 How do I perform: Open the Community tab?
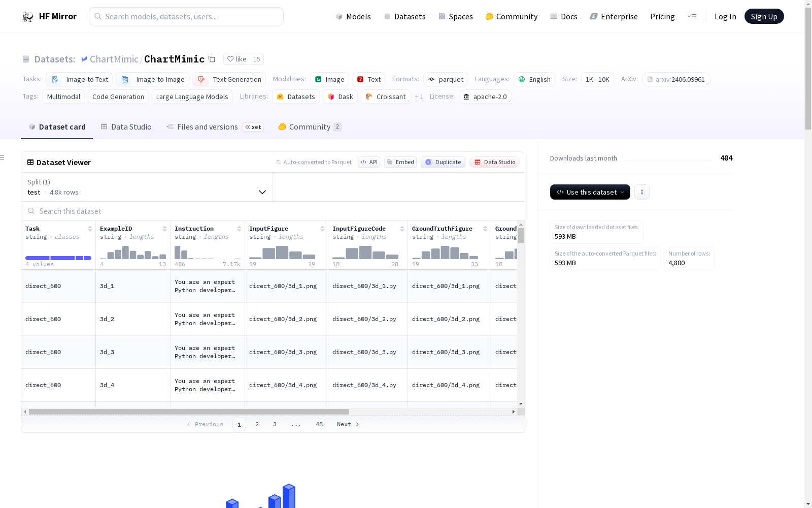pyautogui.click(x=310, y=127)
